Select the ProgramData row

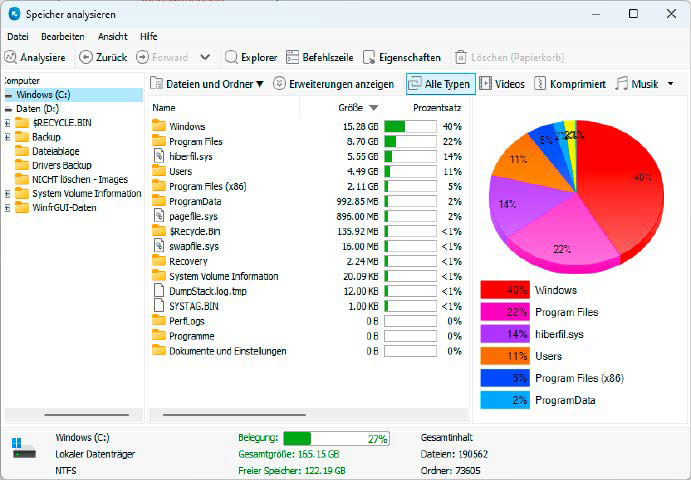click(307, 201)
